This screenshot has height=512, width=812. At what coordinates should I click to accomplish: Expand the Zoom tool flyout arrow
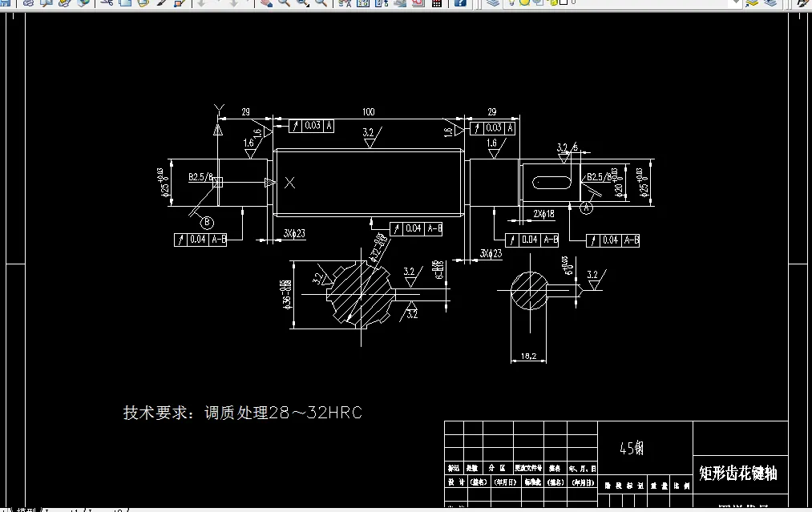coord(307,7)
